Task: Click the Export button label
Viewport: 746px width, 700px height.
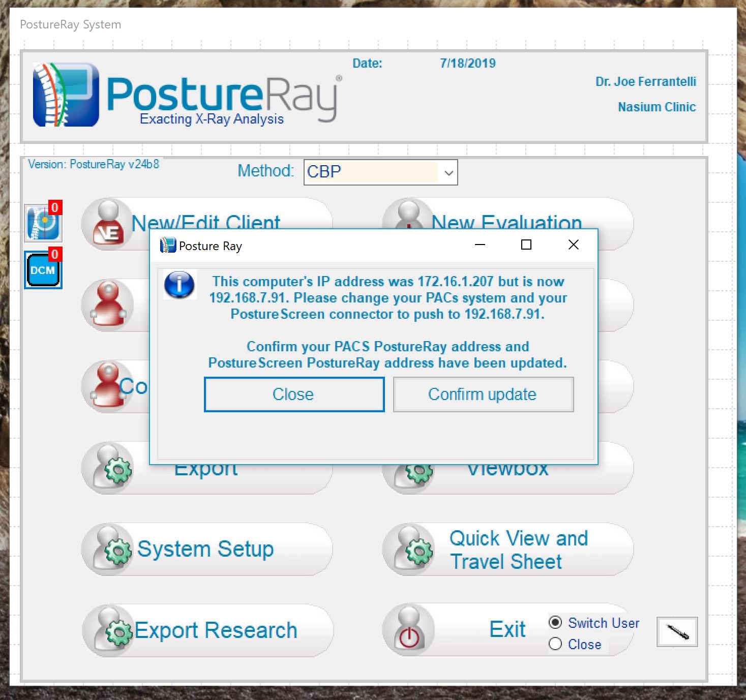Action: pyautogui.click(x=206, y=471)
